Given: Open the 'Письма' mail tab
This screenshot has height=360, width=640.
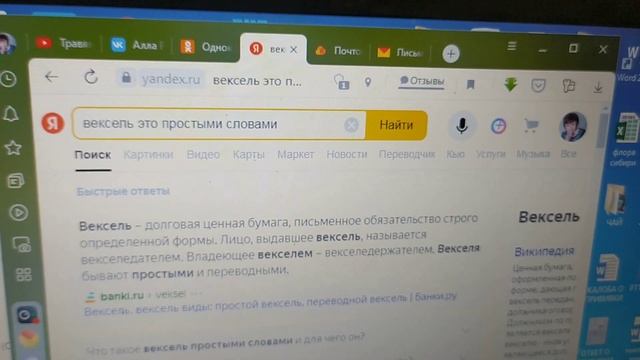Looking at the screenshot, I should [400, 53].
